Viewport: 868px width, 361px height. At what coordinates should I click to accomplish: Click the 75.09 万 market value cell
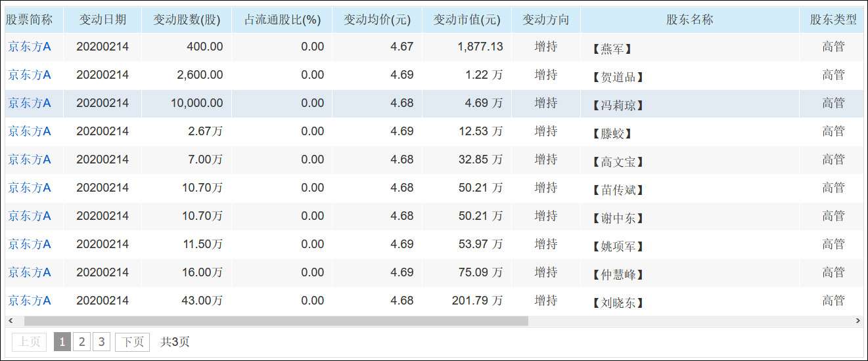coord(467,272)
